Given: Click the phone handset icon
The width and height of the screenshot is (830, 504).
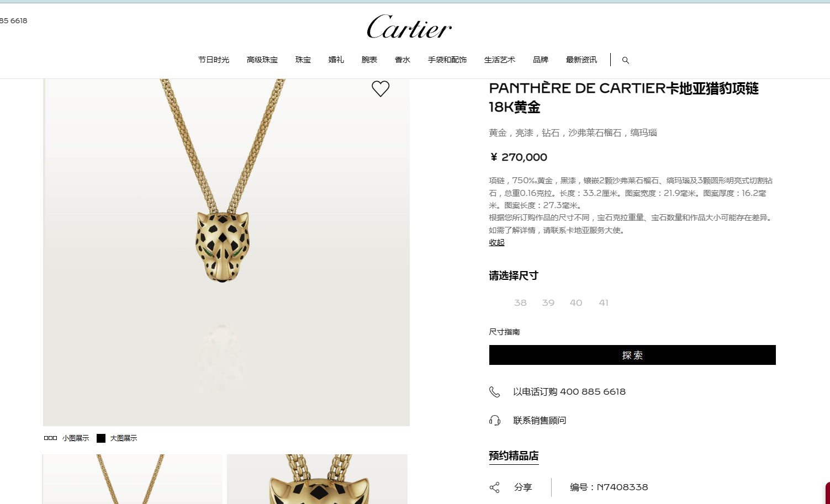Looking at the screenshot, I should [494, 392].
